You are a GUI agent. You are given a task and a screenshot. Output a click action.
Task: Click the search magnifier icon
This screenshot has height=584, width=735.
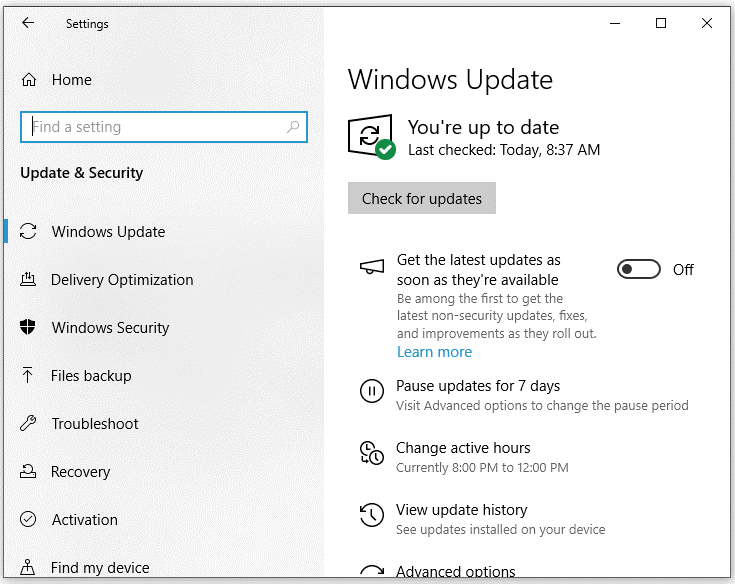click(293, 127)
